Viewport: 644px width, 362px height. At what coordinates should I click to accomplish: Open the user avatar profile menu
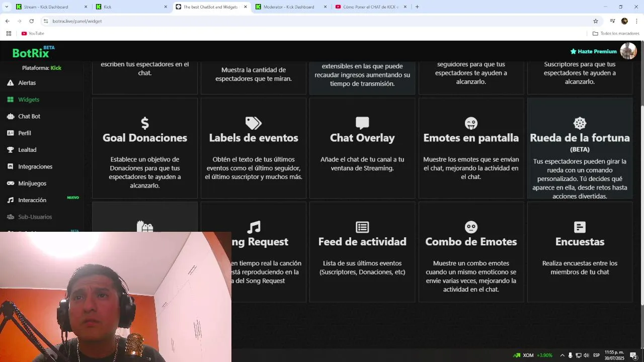[x=628, y=51]
